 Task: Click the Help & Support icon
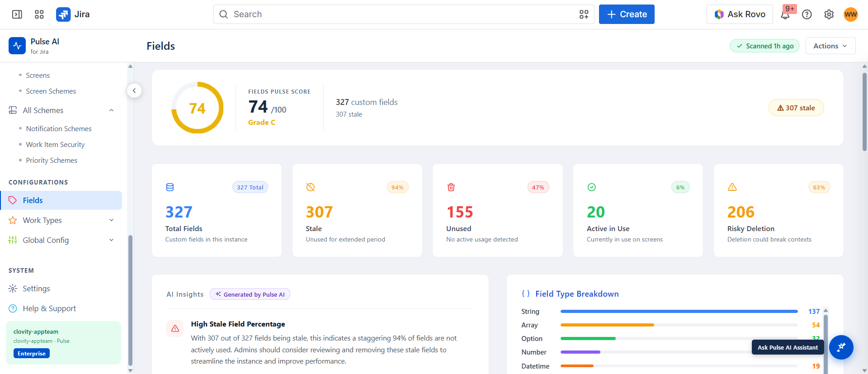[13, 308]
